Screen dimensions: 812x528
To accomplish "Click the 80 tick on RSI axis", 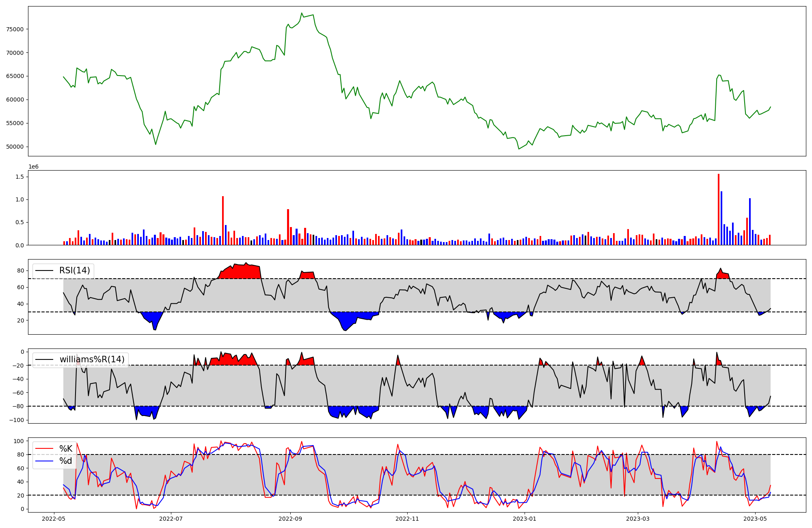I will coord(20,270).
